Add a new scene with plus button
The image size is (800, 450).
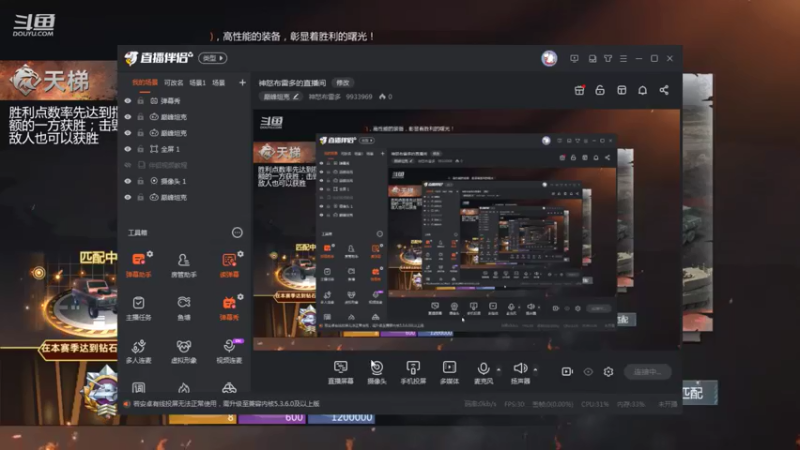coord(242,83)
